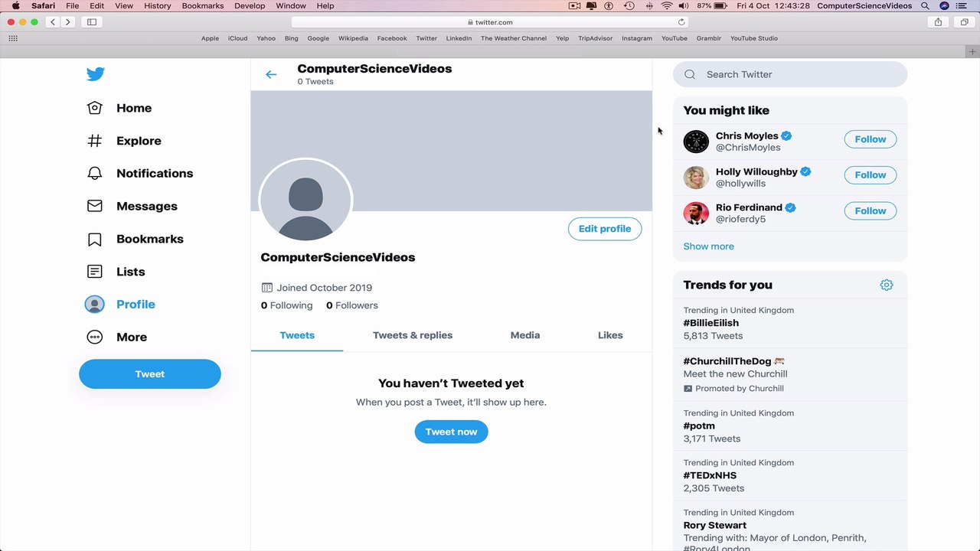Open the More options ellipsis icon
Screen dimensions: 980x551
[94, 337]
